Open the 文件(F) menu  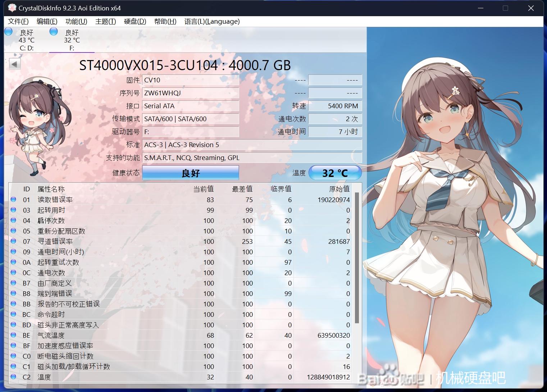18,21
